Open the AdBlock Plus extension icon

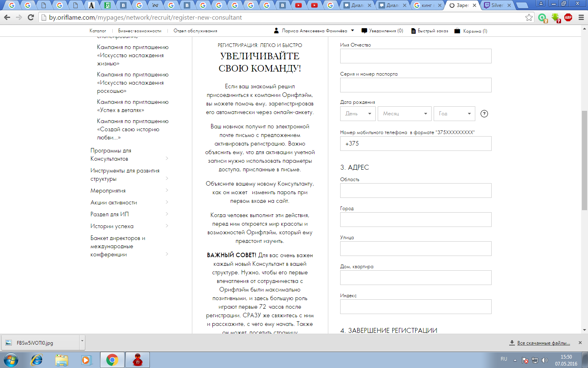pyautogui.click(x=568, y=17)
